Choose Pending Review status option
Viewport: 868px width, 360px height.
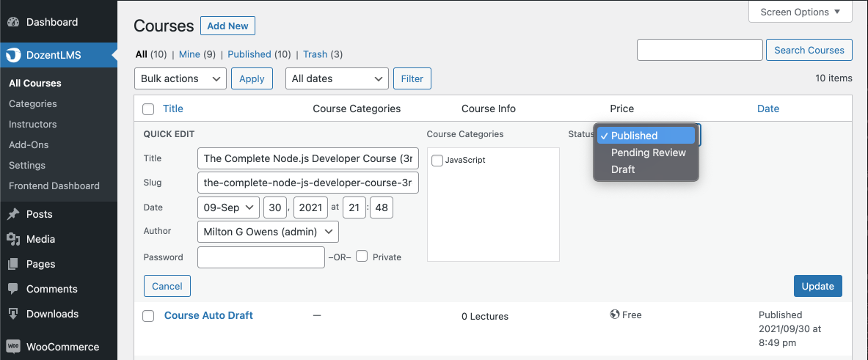coord(646,153)
